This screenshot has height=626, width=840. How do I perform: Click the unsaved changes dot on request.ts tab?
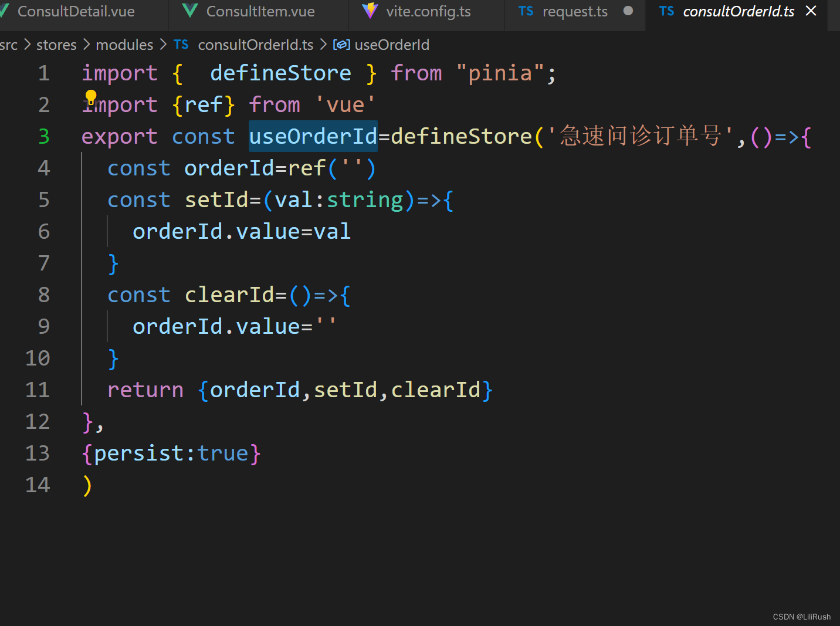(628, 11)
